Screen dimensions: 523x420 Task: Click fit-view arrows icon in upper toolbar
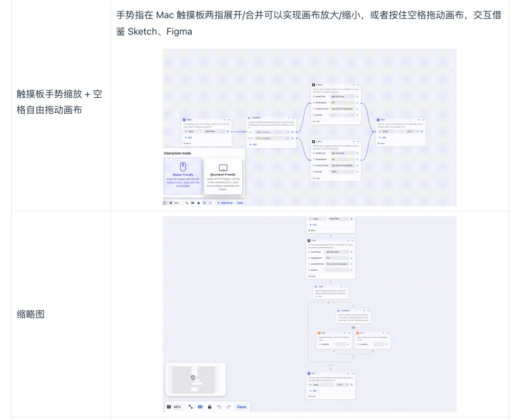(187, 203)
